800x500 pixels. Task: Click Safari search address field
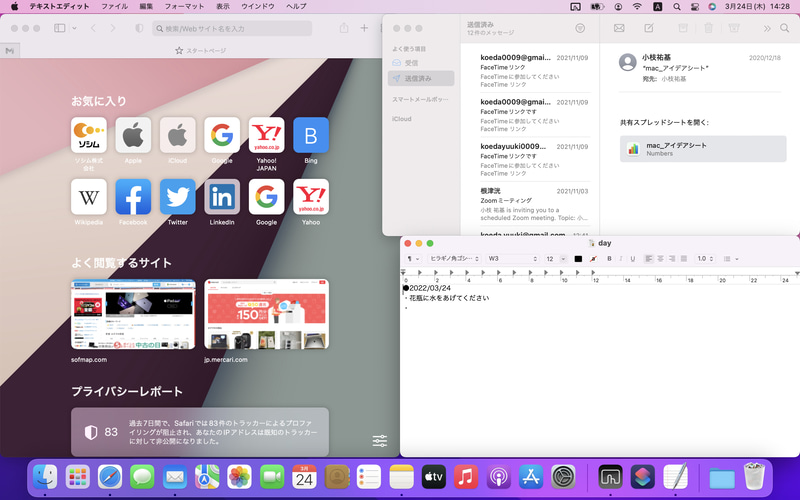232,29
